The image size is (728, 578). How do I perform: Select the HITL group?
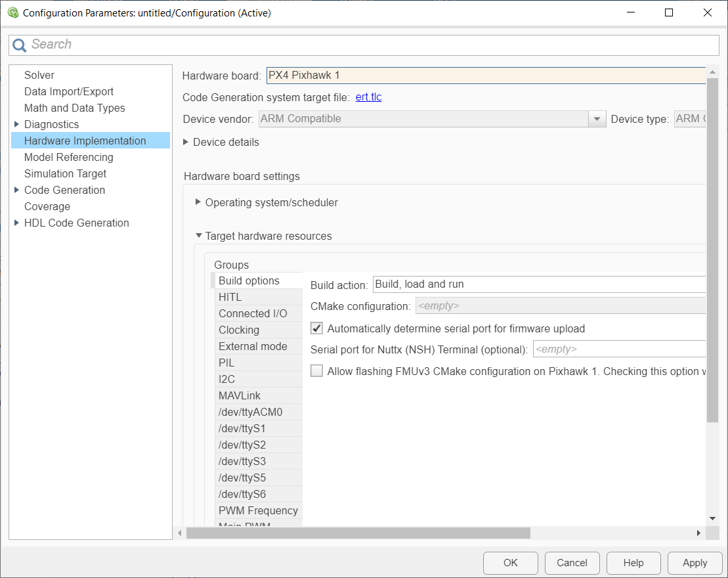(x=259, y=297)
